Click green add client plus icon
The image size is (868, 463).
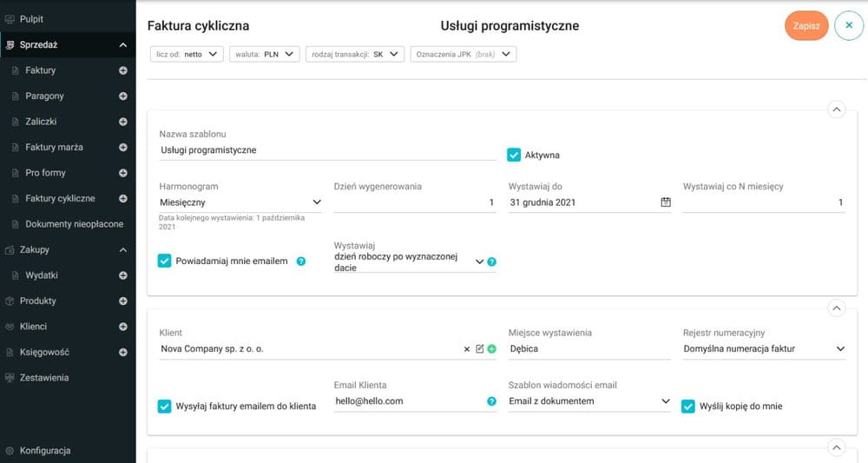[x=491, y=349]
